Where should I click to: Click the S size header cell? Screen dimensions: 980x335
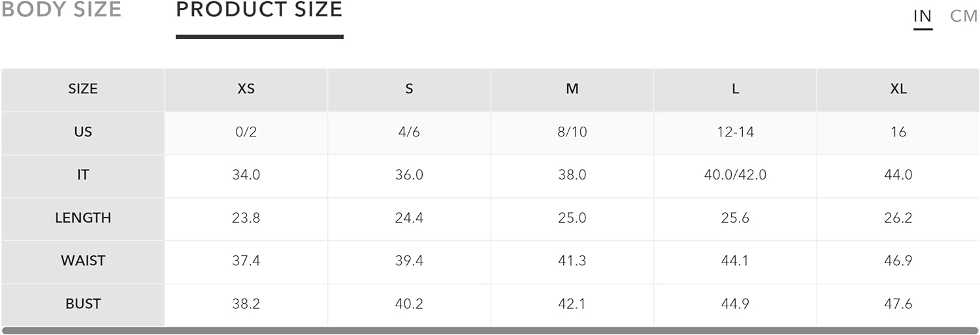[x=409, y=89]
